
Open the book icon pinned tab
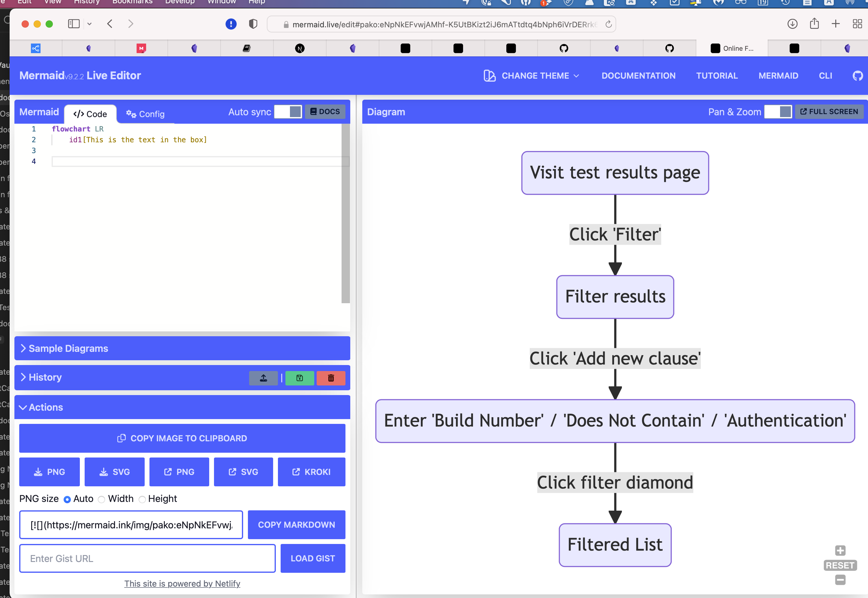point(246,48)
